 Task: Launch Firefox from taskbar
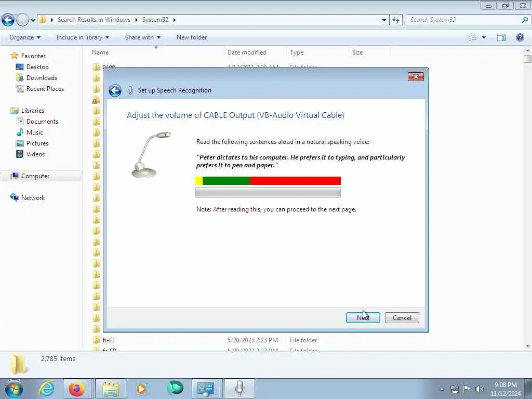(x=77, y=389)
